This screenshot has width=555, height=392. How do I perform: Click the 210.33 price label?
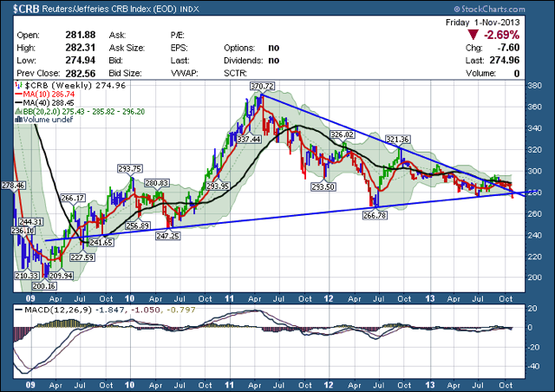pyautogui.click(x=27, y=276)
